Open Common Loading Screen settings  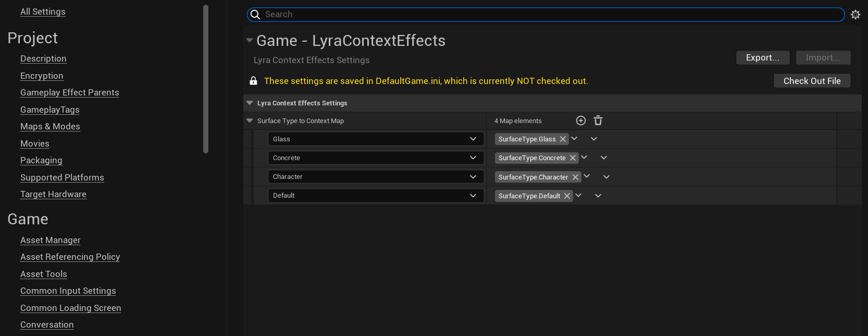pos(71,308)
